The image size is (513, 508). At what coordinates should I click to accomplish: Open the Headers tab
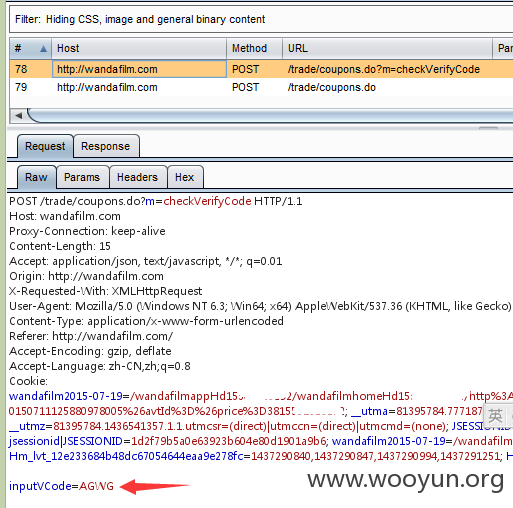pos(137,177)
